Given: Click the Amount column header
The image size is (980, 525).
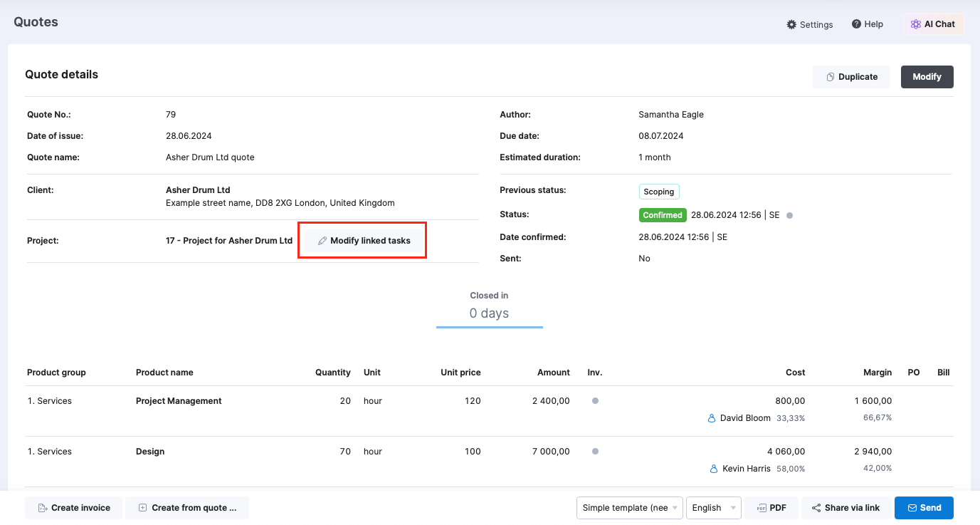Looking at the screenshot, I should (x=554, y=373).
